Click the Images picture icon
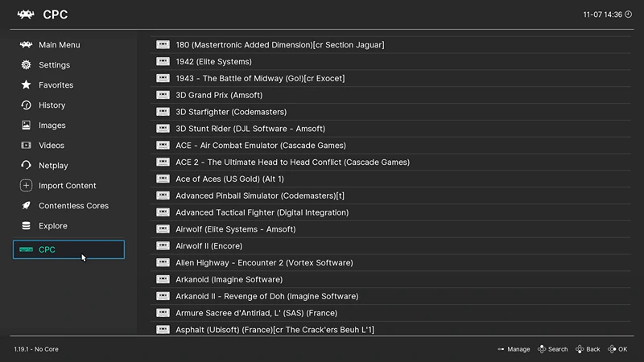 pyautogui.click(x=26, y=125)
